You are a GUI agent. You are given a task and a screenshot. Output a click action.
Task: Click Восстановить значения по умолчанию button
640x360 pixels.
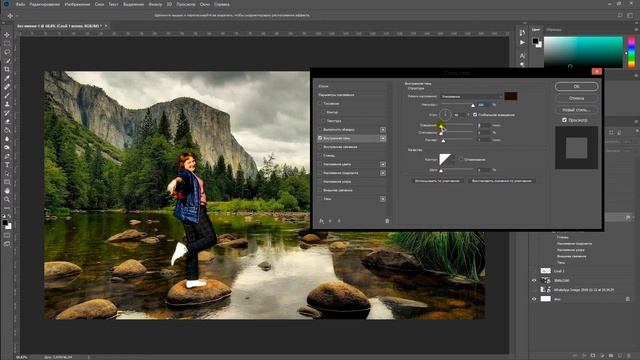click(502, 180)
